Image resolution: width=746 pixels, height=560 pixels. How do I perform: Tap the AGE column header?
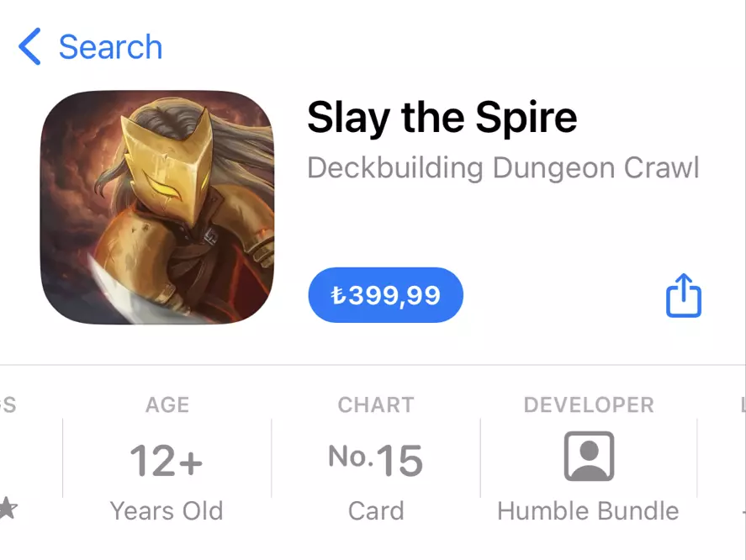[167, 405]
